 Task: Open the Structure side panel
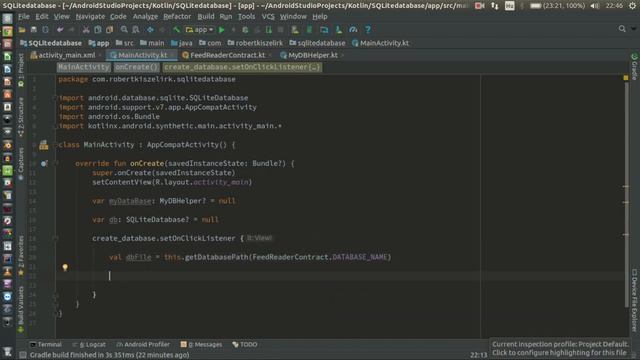tap(21, 116)
